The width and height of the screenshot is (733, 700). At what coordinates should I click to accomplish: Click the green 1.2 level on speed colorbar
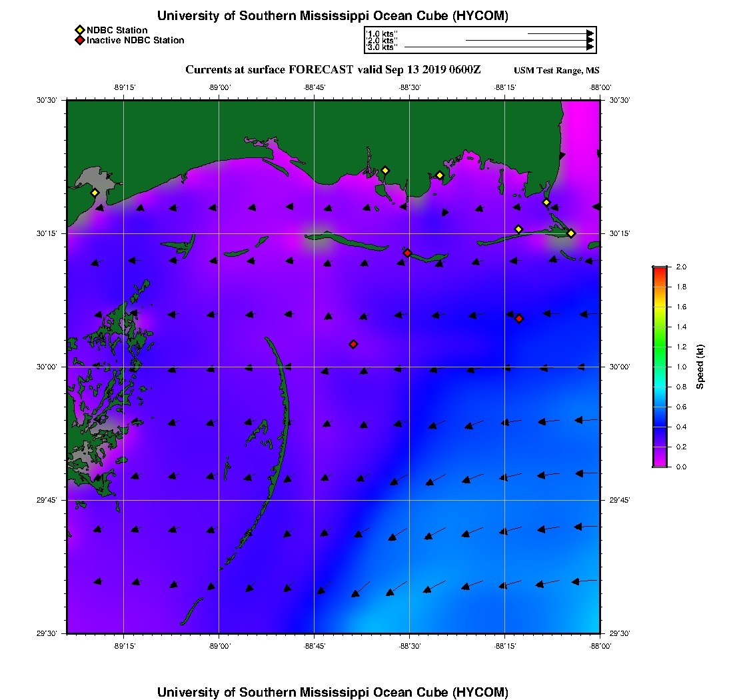coord(660,347)
